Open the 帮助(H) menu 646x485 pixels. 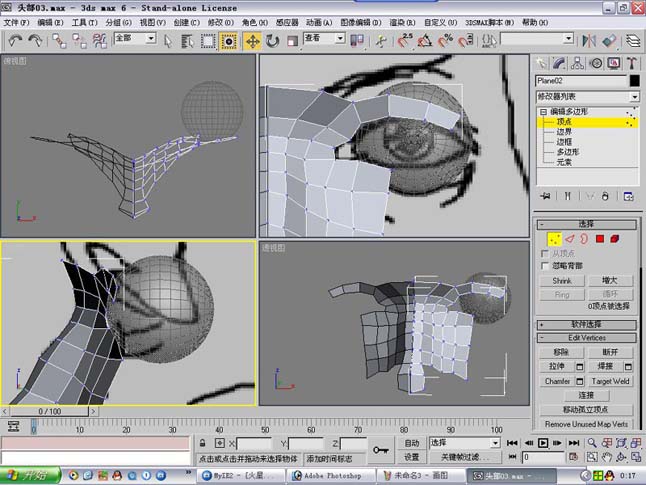click(x=535, y=22)
